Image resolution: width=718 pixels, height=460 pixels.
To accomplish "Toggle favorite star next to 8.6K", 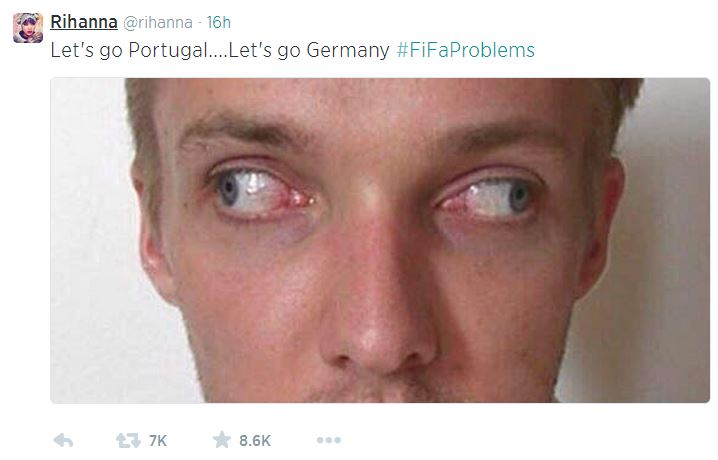I will tap(222, 439).
